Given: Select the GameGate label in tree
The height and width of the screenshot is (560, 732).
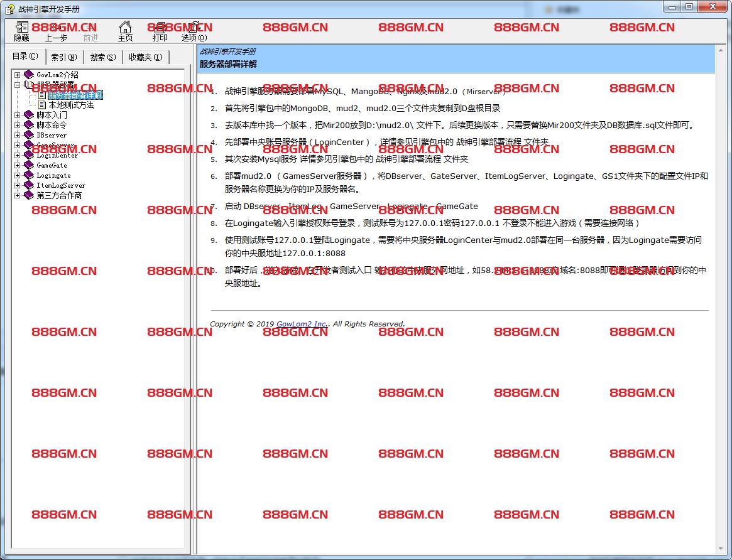Looking at the screenshot, I should (x=52, y=165).
